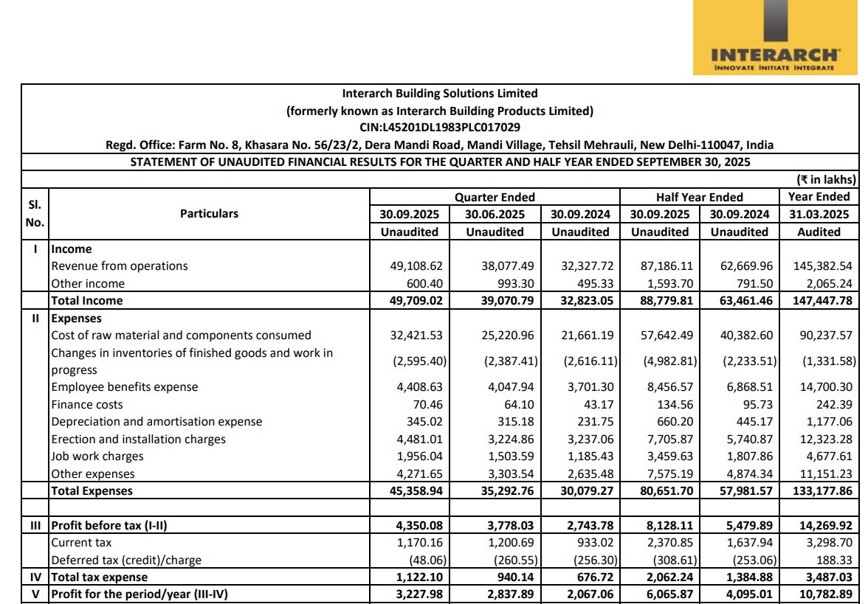This screenshot has width=868, height=604.
Task: Click deferred tax value 188.33
Action: 834,560
